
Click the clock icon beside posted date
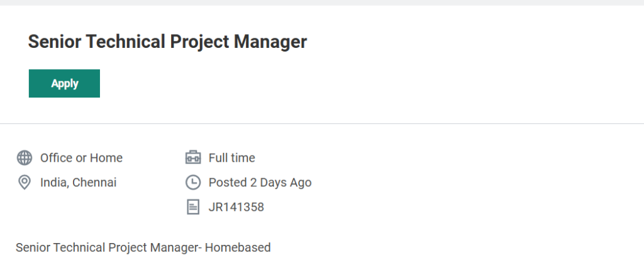click(x=193, y=183)
